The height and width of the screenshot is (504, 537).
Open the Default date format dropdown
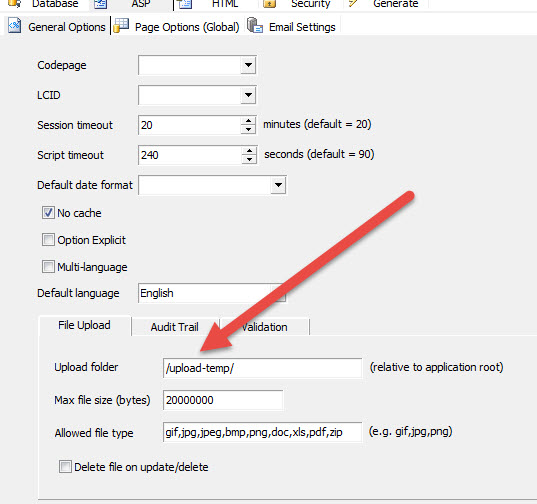click(278, 185)
